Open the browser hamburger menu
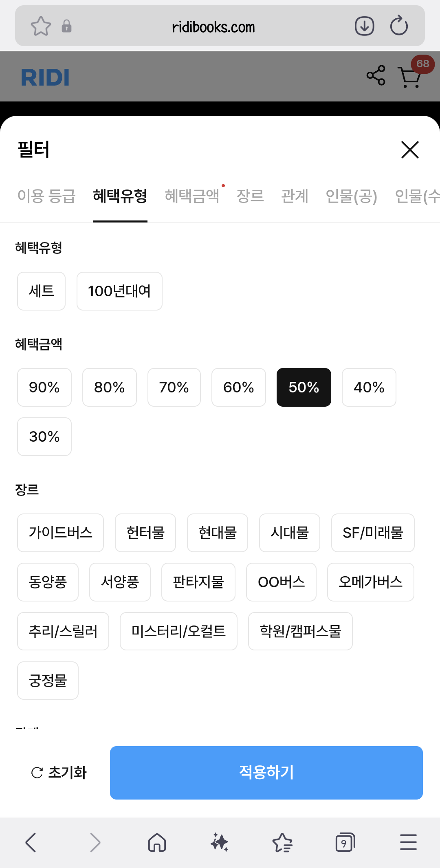 [408, 842]
